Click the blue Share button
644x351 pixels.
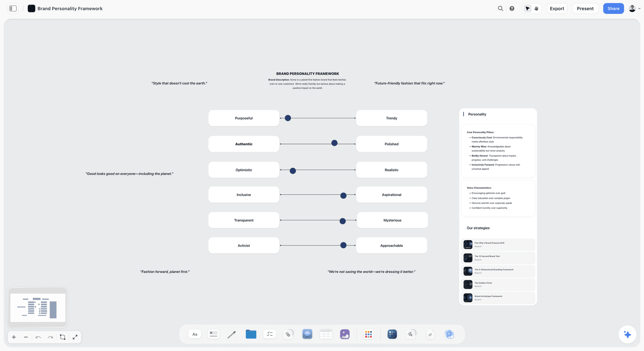pyautogui.click(x=613, y=8)
